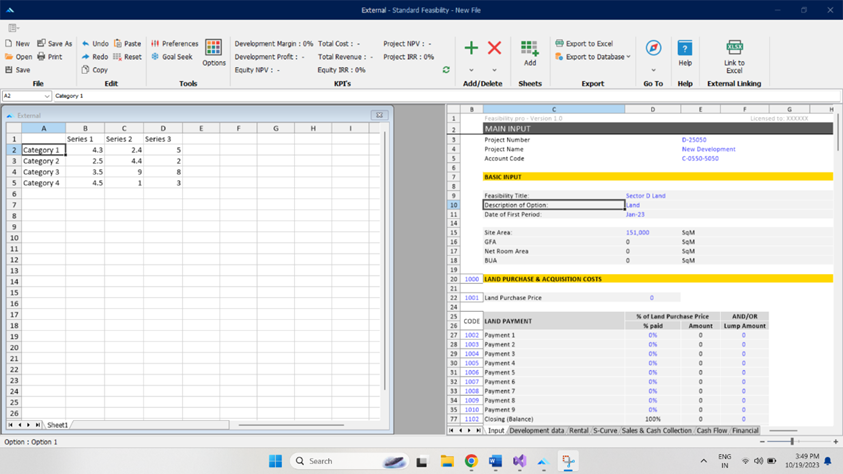Click the Add sheet icon
Screen dimensions: 843x474
(x=530, y=49)
